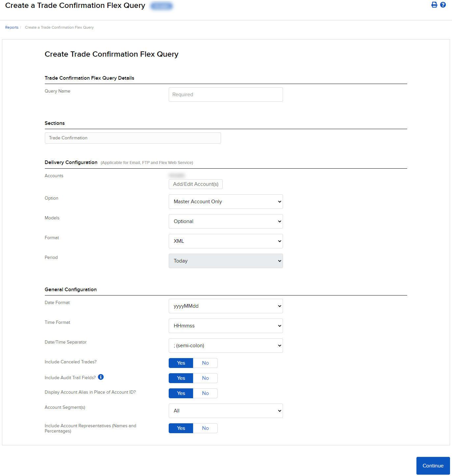Disable Include Audit Trail Fields
452x476 pixels.
pyautogui.click(x=205, y=378)
